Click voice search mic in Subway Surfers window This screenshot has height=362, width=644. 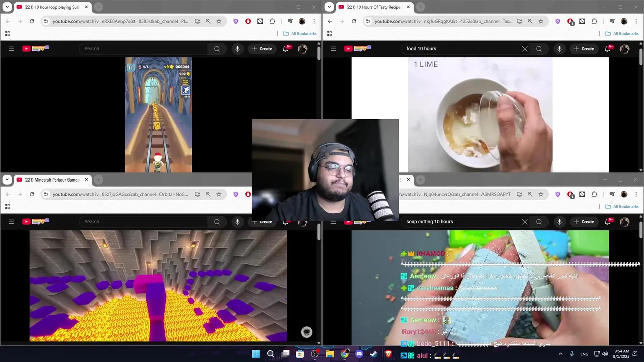click(237, 49)
